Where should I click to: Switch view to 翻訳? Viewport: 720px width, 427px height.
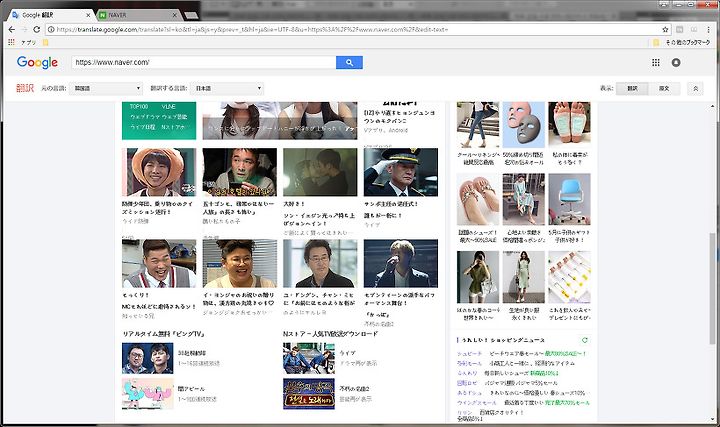pos(632,88)
